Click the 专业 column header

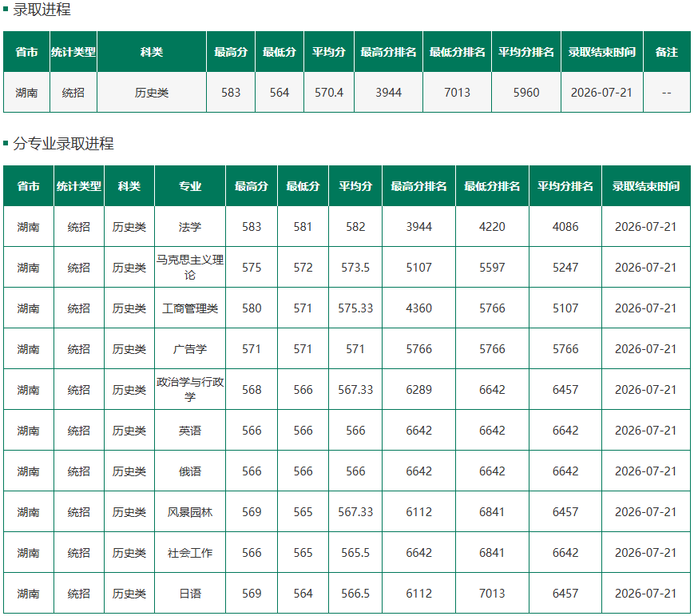[190, 186]
